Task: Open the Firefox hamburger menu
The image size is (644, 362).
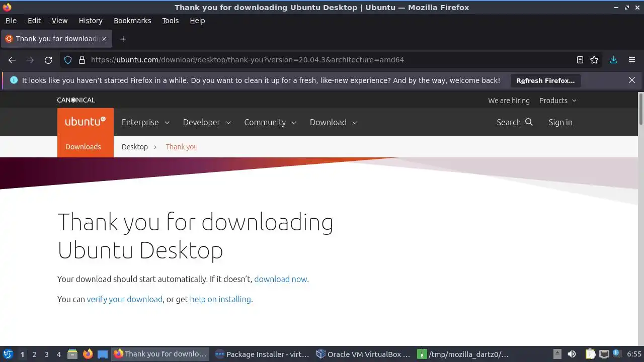Action: click(632, 60)
